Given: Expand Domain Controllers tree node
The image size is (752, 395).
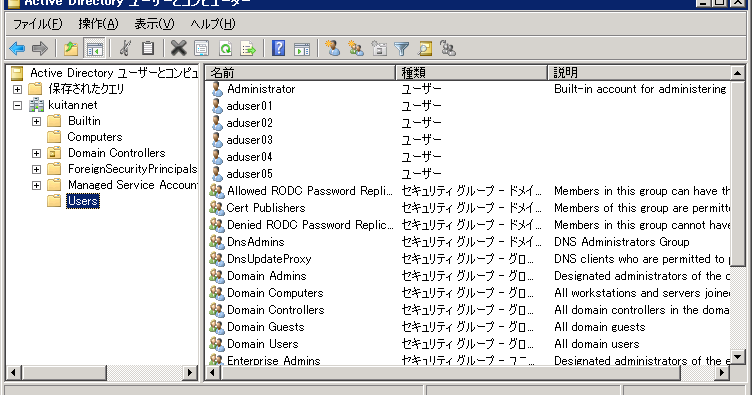Looking at the screenshot, I should coord(36,153).
